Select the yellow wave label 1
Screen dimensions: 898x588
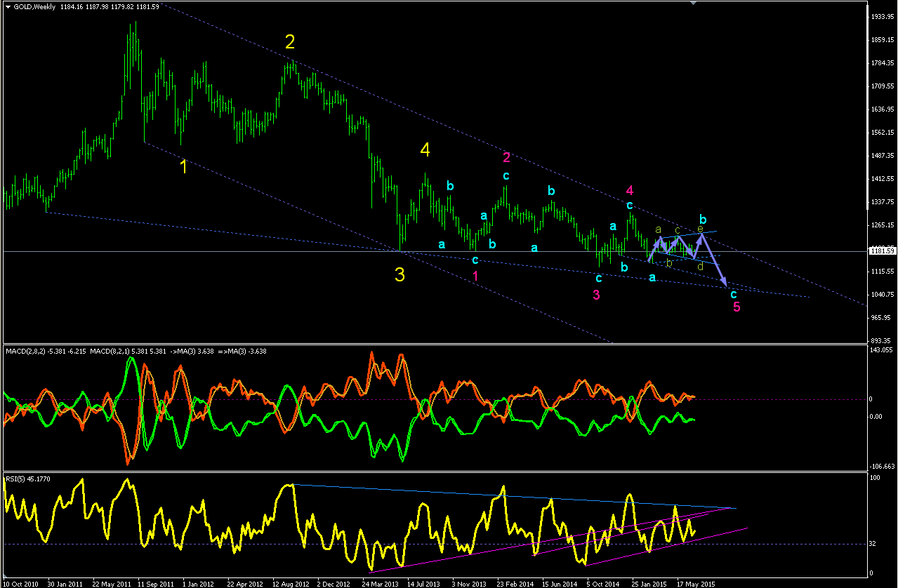tap(183, 167)
